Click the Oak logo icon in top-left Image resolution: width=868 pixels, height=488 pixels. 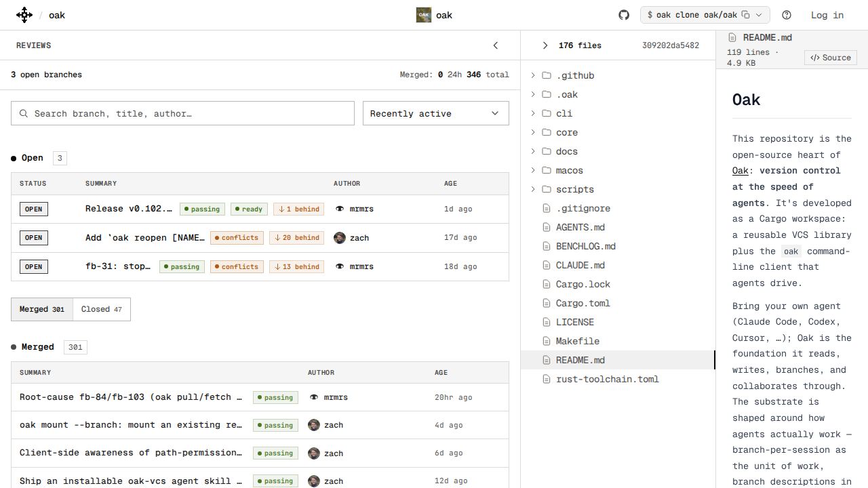(24, 15)
